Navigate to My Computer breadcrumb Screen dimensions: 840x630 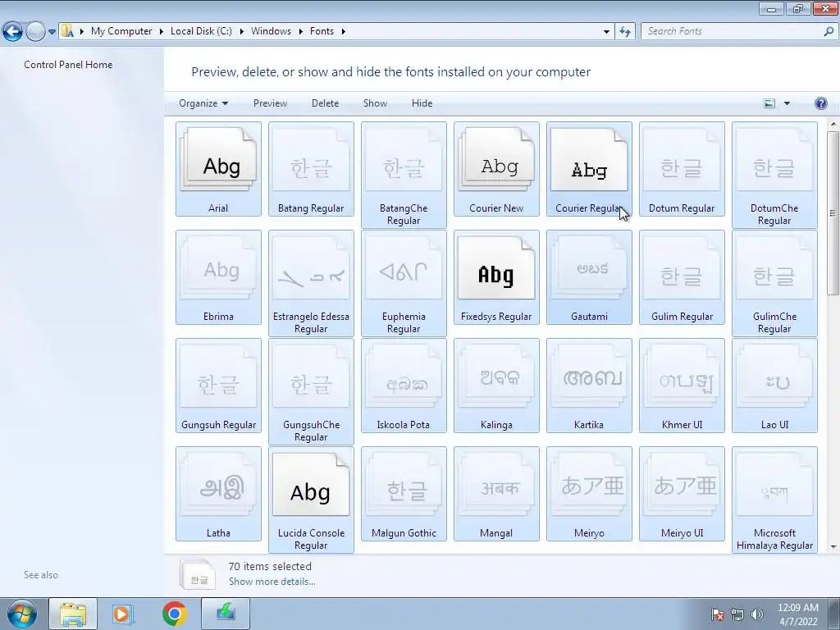[121, 31]
